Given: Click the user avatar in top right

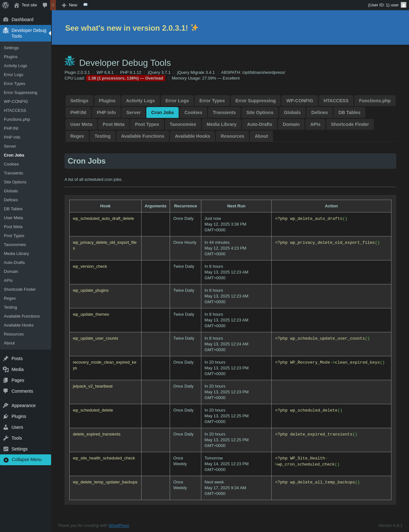Looking at the screenshot, I should pos(404,5).
